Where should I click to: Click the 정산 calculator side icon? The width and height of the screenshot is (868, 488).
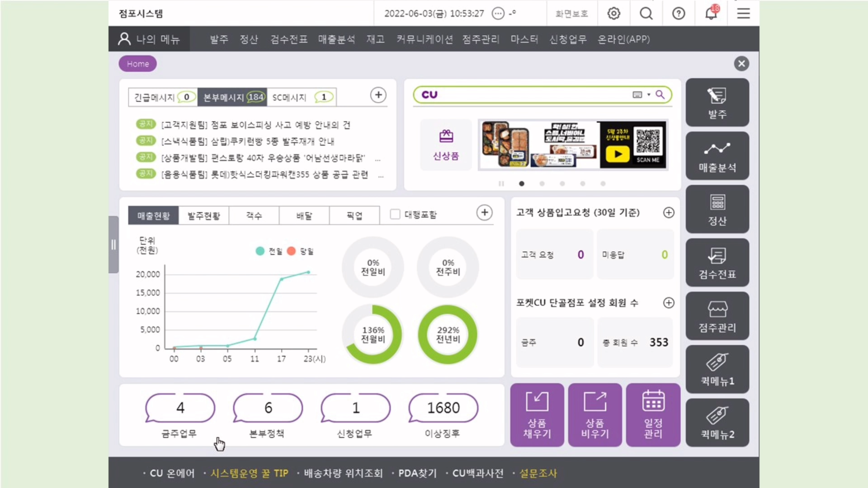tap(717, 209)
